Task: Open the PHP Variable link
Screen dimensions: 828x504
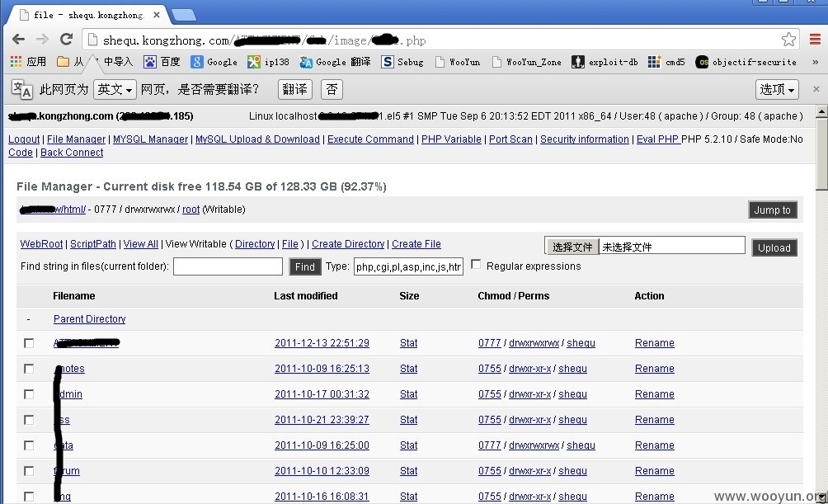Action: point(451,139)
